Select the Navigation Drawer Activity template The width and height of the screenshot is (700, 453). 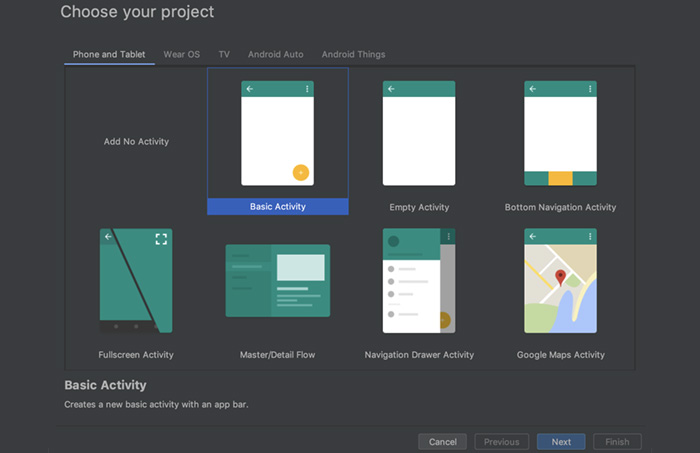(x=419, y=281)
